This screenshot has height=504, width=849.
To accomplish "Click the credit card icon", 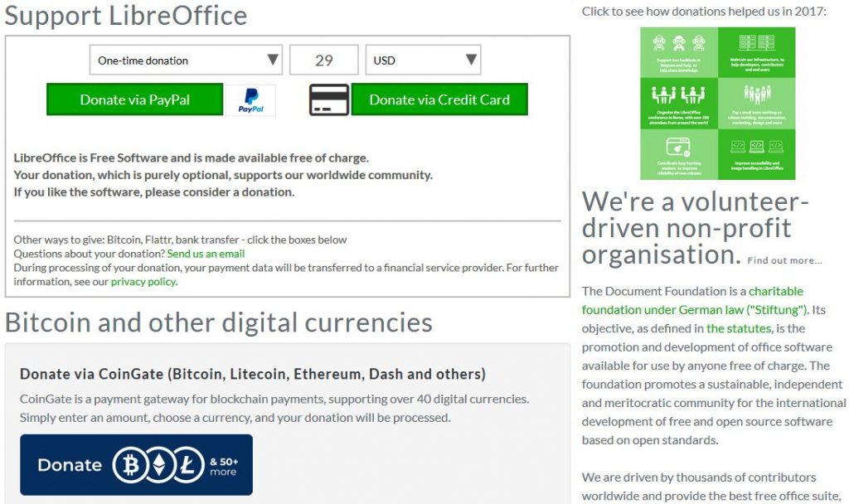I will coord(329,99).
